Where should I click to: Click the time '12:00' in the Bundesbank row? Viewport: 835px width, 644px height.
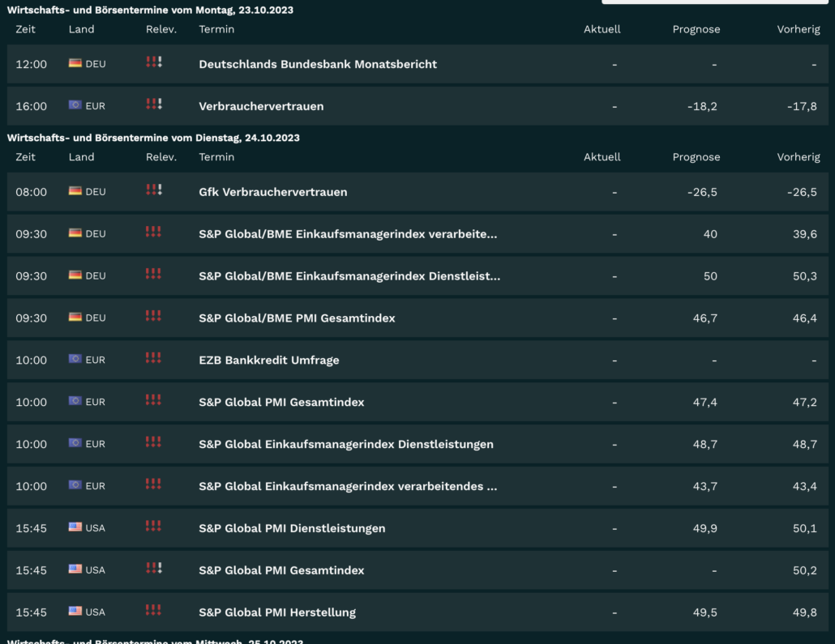coord(31,65)
